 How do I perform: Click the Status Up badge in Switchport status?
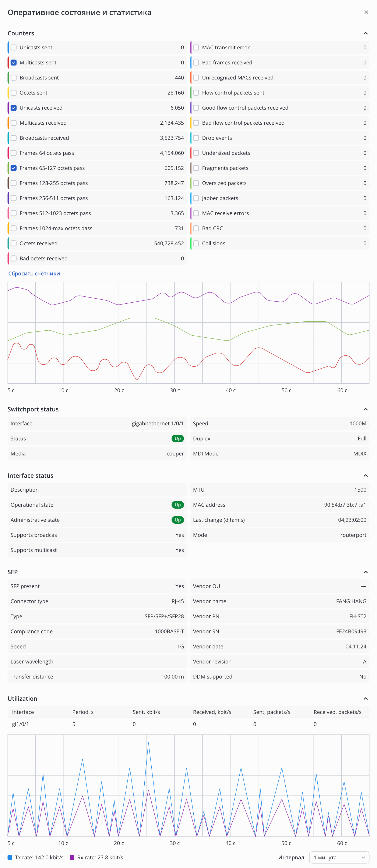click(178, 438)
